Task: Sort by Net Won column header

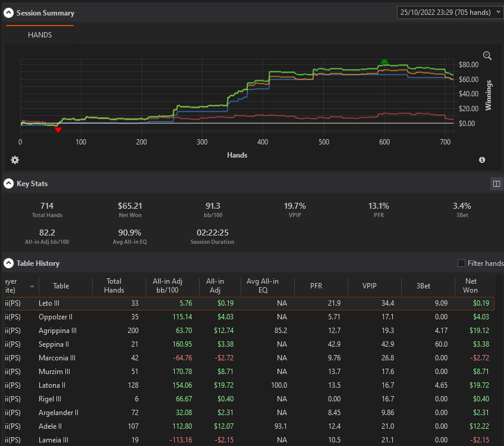Action: coord(471,285)
